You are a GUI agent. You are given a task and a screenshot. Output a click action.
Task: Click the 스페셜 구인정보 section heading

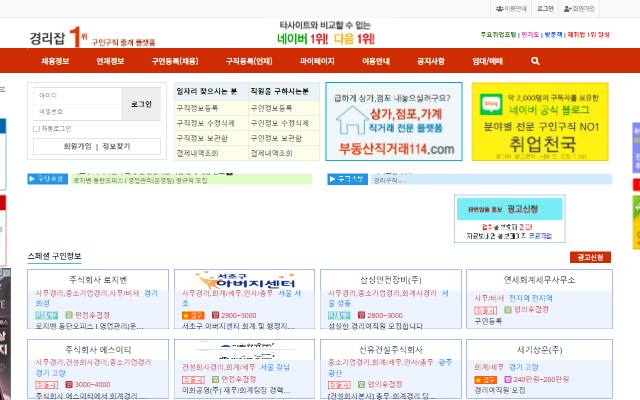coord(54,256)
